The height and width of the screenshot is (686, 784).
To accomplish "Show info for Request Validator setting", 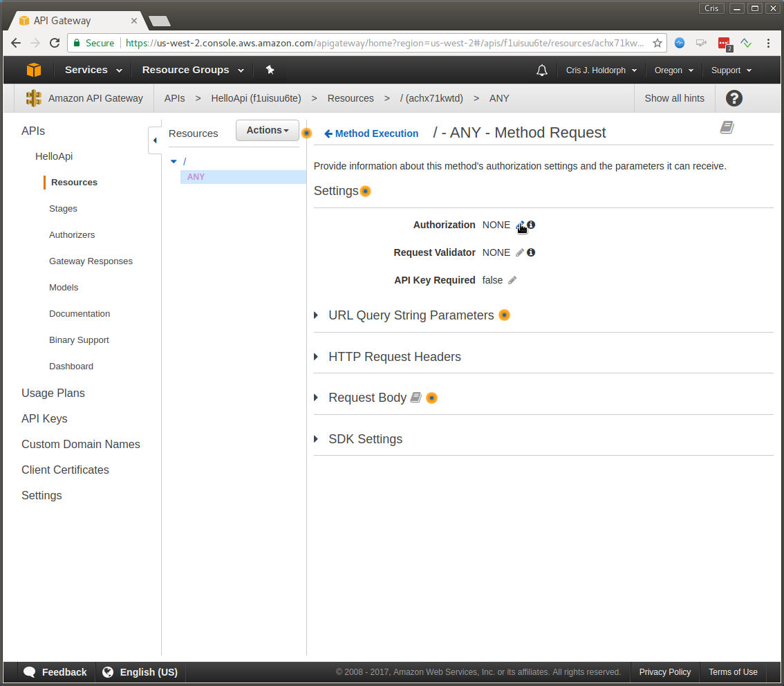I will pyautogui.click(x=531, y=252).
